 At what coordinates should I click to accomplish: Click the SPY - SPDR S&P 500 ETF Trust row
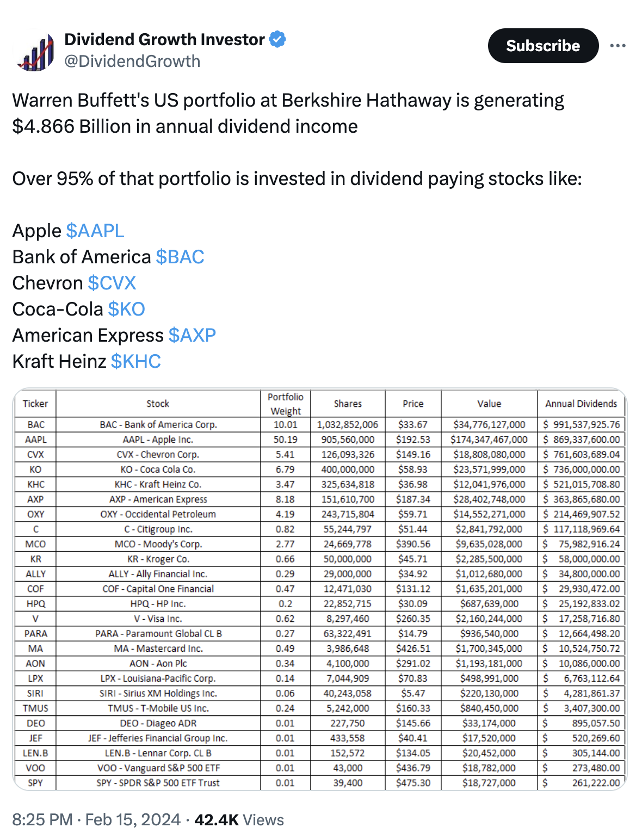tap(158, 783)
